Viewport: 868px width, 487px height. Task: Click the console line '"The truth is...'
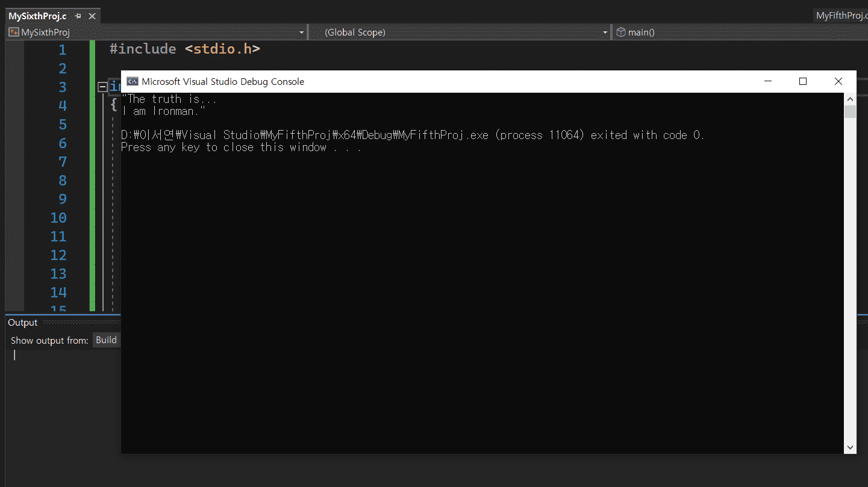pyautogui.click(x=169, y=99)
